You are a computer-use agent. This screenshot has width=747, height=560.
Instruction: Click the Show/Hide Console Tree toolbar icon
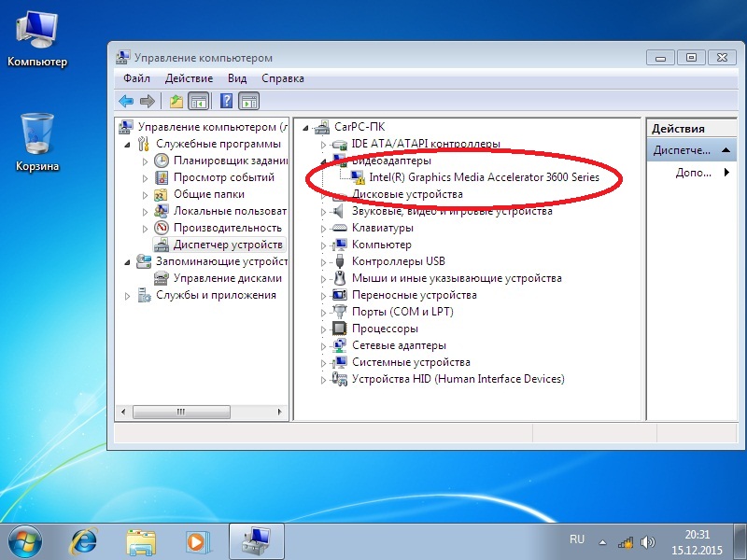[197, 101]
